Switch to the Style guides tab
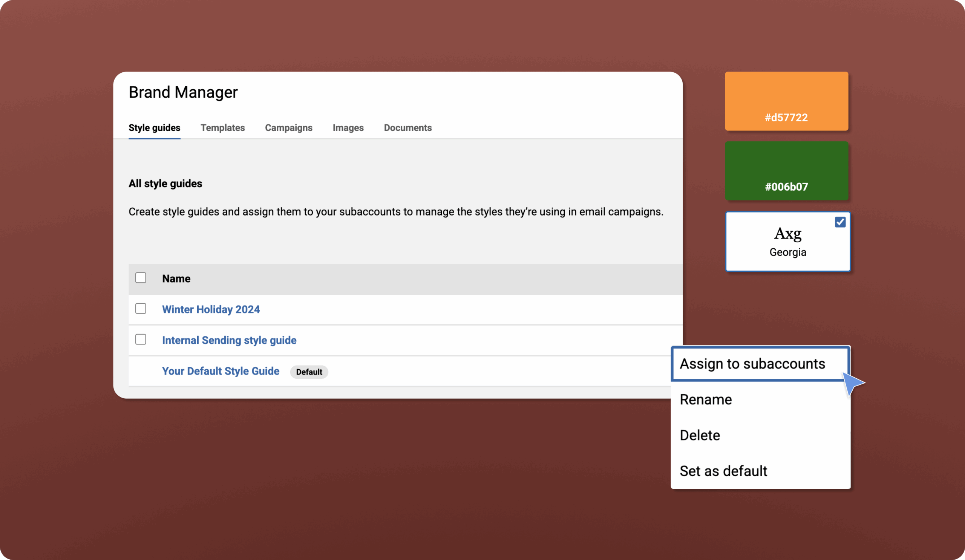Image resolution: width=965 pixels, height=560 pixels. point(154,127)
